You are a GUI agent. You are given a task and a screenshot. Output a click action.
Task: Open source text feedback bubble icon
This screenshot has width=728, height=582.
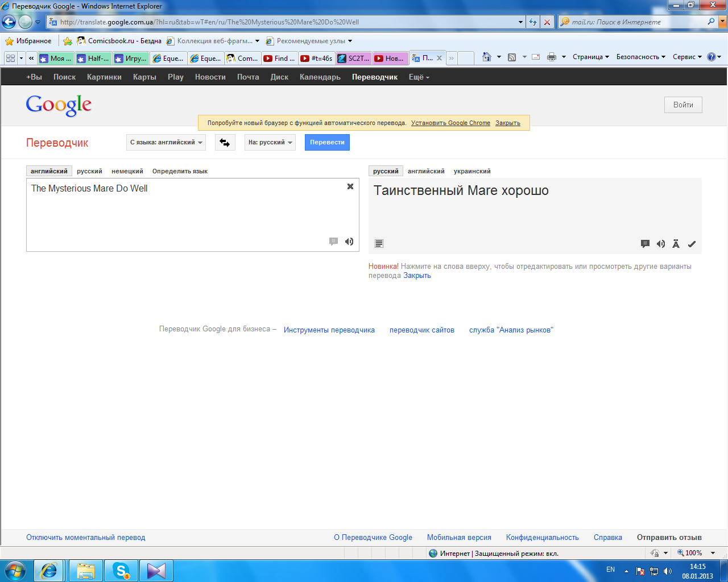334,242
